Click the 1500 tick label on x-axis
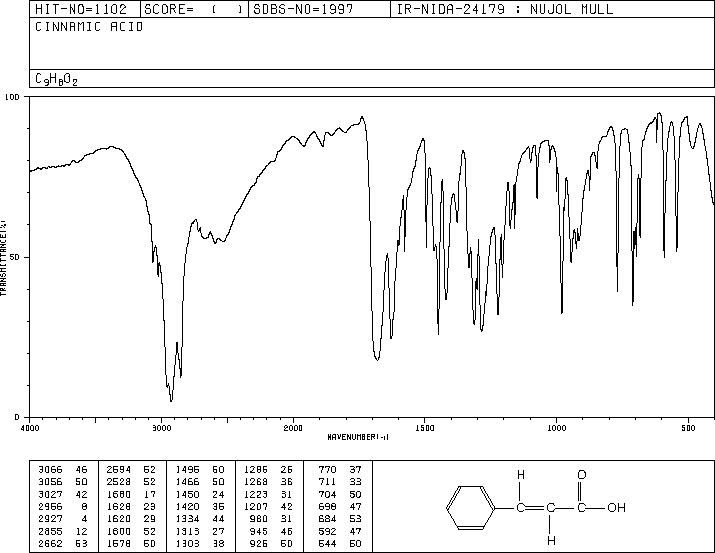 pyautogui.click(x=425, y=428)
